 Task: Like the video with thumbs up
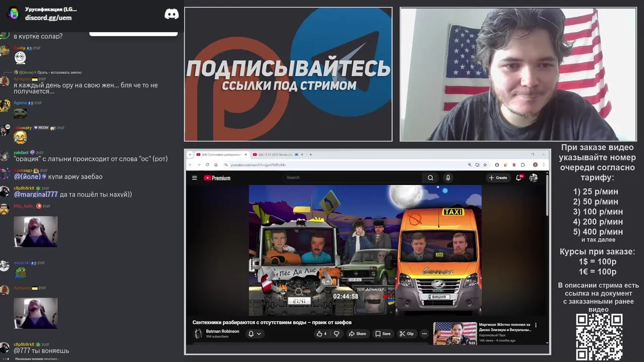pyautogui.click(x=321, y=333)
